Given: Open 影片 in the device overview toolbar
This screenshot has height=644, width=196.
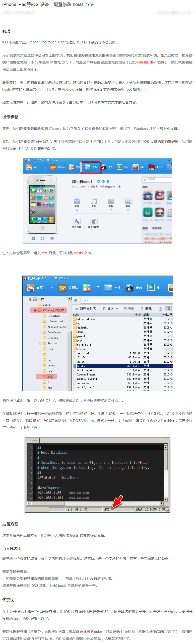Looking at the screenshot, I should [x=123, y=167].
